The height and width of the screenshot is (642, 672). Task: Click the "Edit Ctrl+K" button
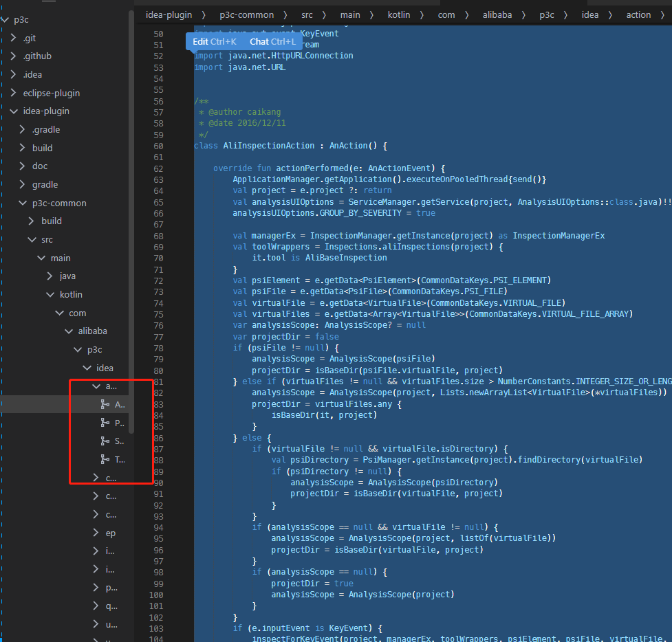point(213,41)
